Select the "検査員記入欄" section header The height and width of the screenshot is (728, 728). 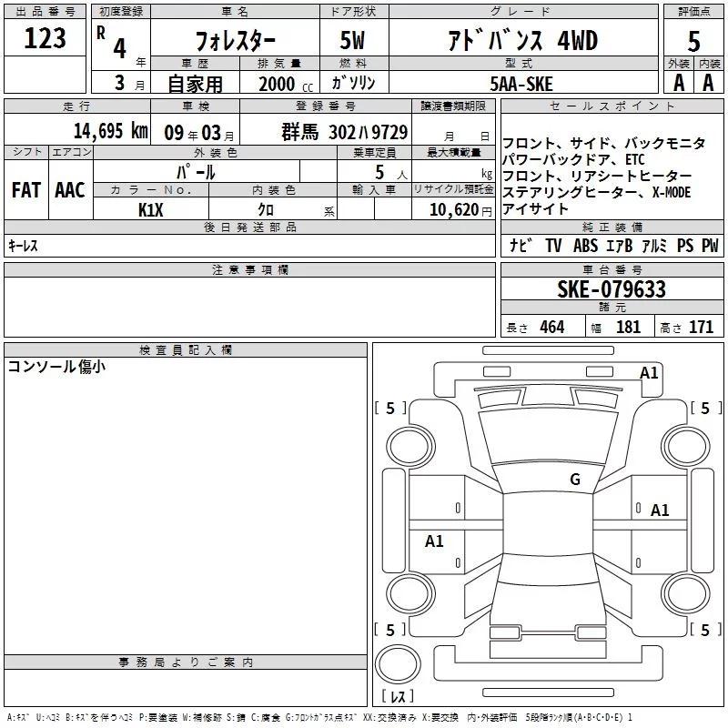pyautogui.click(x=186, y=350)
